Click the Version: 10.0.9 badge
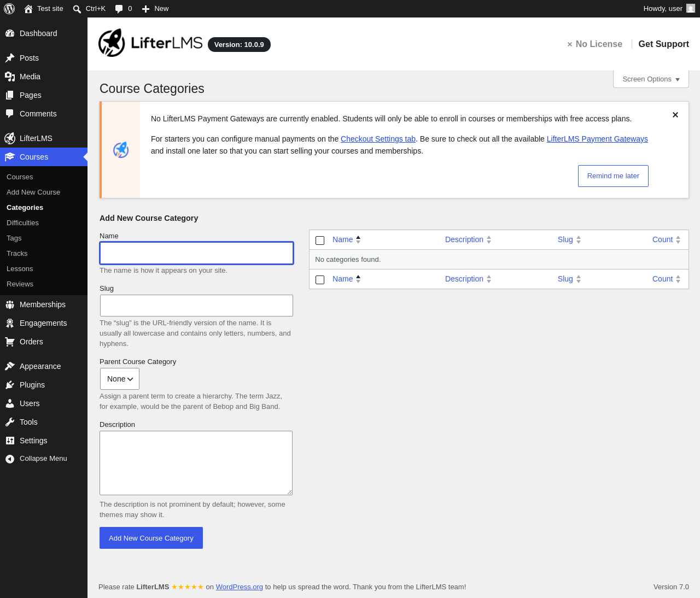This screenshot has width=700, height=598. click(239, 45)
